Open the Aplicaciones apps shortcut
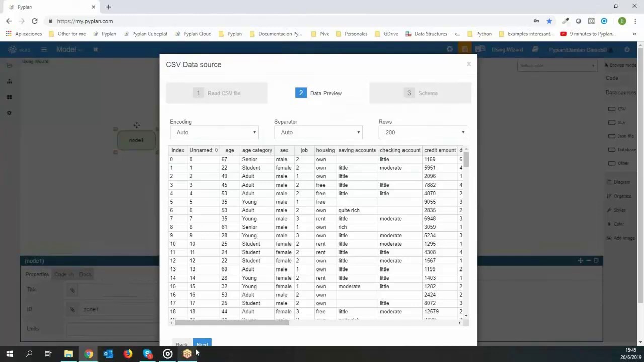This screenshot has height=362, width=644. pyautogui.click(x=24, y=34)
